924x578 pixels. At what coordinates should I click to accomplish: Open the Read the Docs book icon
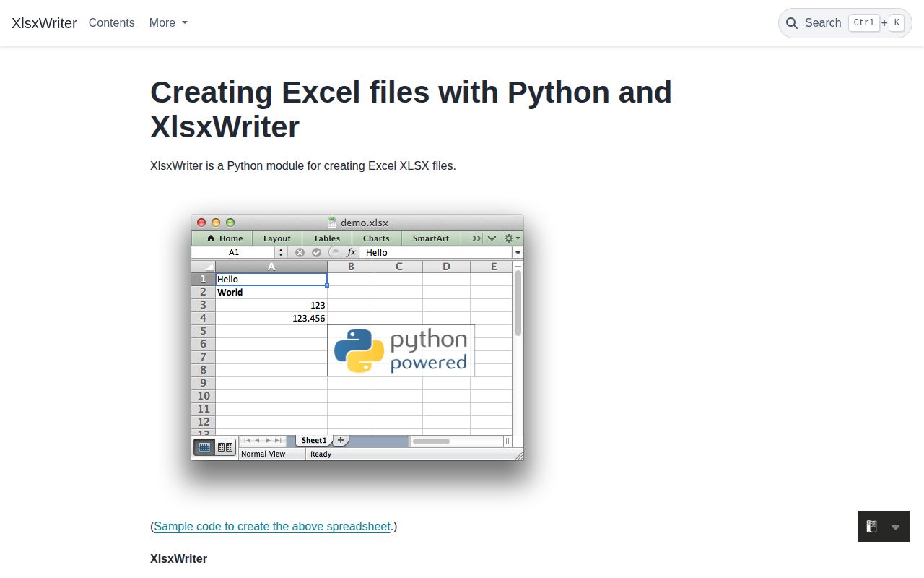click(871, 527)
